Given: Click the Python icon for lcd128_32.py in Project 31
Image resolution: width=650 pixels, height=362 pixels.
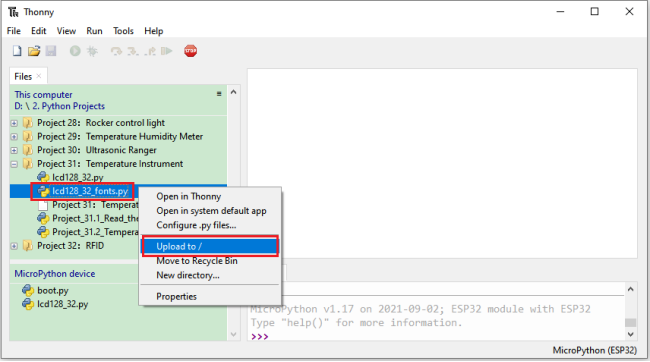Looking at the screenshot, I should coord(43,177).
